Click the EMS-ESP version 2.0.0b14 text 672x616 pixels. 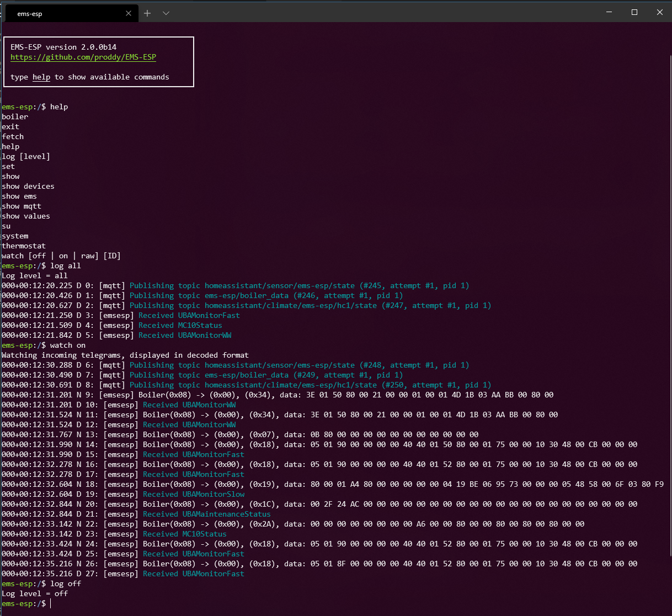[63, 47]
